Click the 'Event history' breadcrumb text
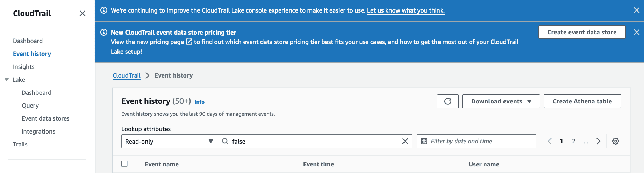The image size is (644, 173). (x=174, y=75)
